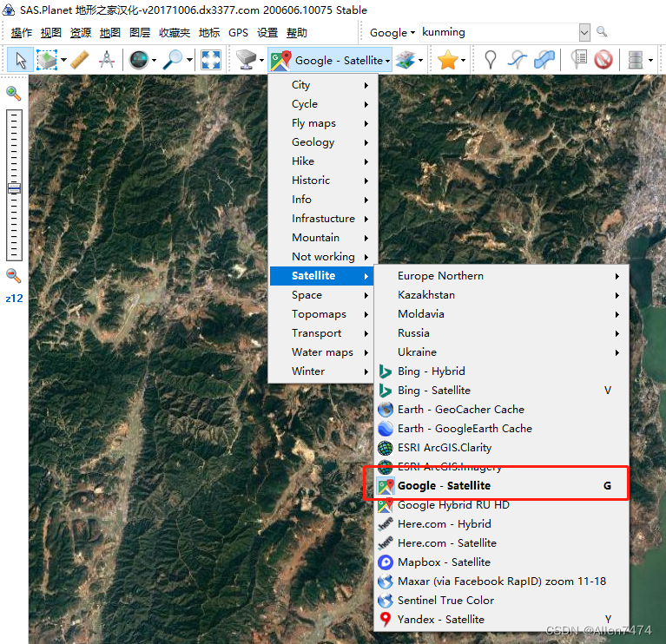Toggle full screen mode icon

[x=211, y=60]
